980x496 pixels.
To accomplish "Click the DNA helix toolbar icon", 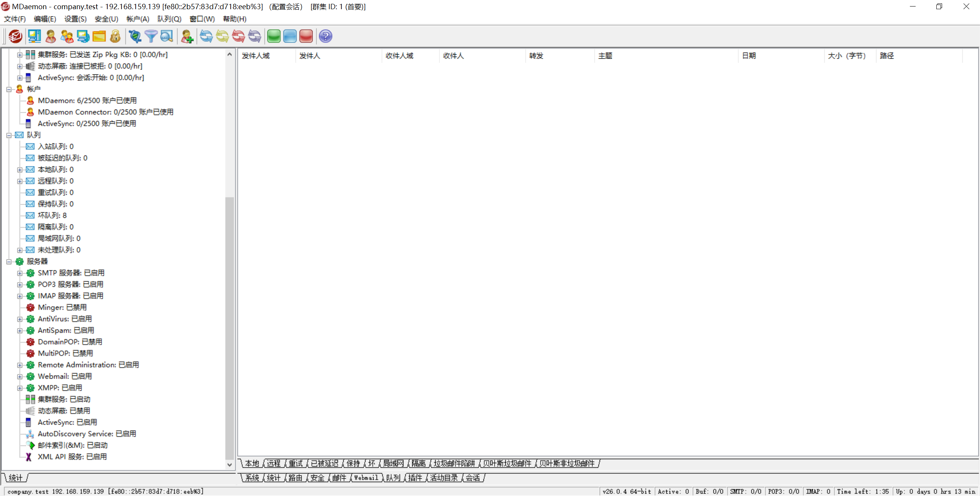I will coord(135,36).
